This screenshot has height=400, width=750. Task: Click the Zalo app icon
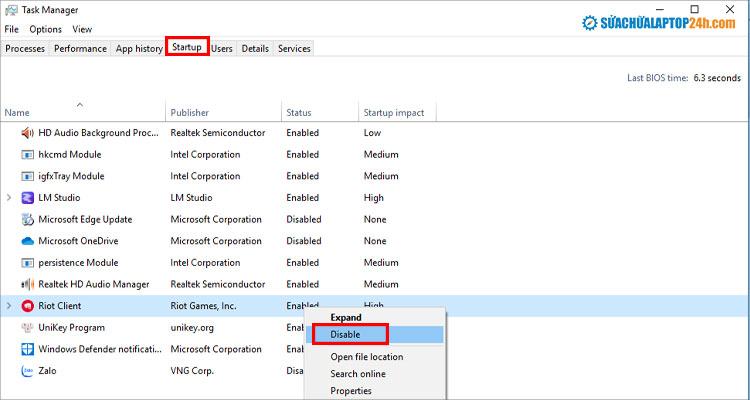point(27,371)
